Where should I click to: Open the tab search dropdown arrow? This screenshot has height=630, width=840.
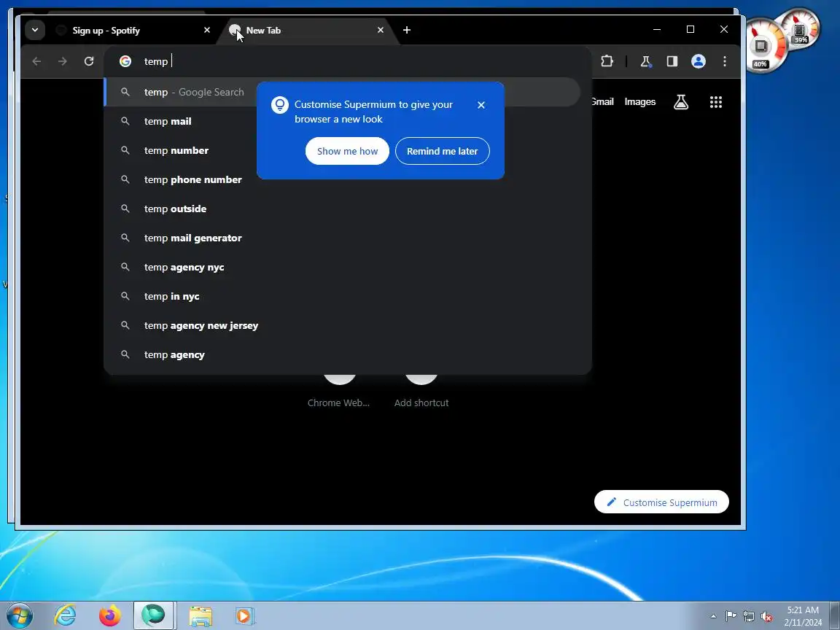click(x=35, y=30)
